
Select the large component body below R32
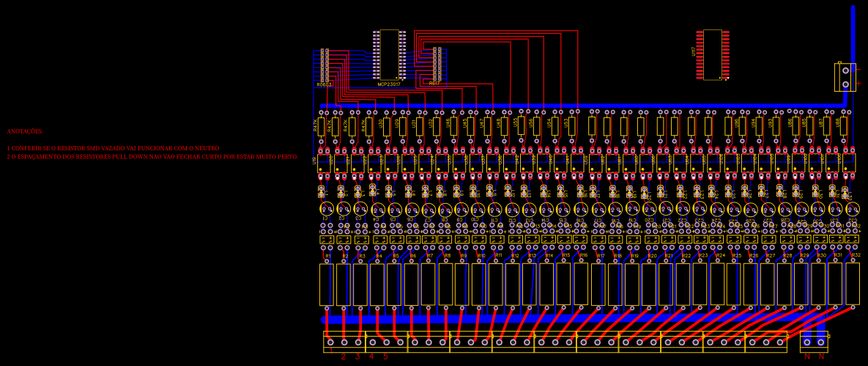point(853,284)
